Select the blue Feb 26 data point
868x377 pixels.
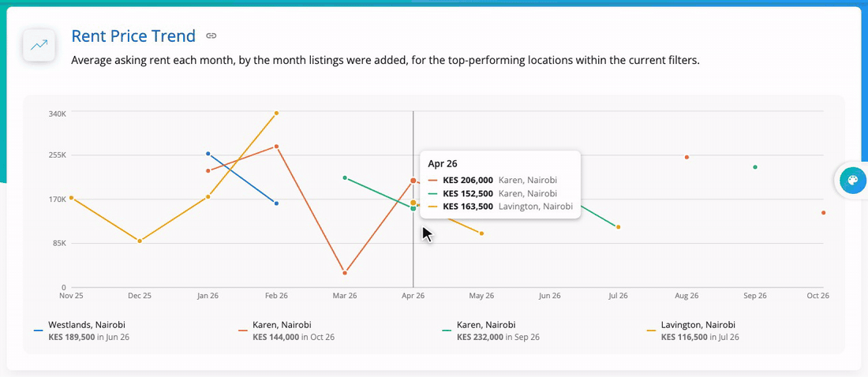coord(276,203)
